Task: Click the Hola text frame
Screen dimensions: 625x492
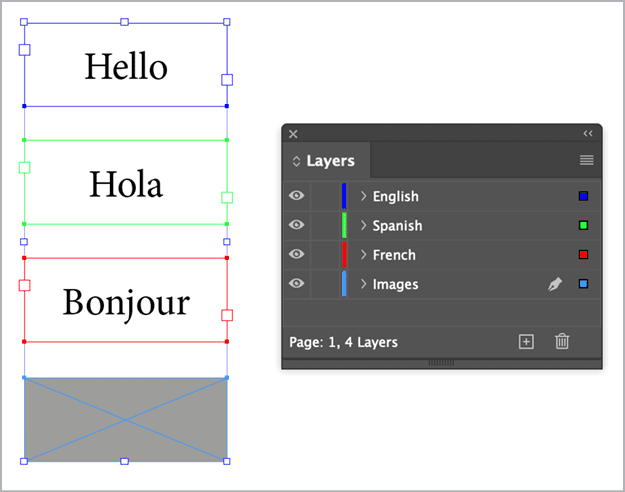Action: tap(126, 183)
